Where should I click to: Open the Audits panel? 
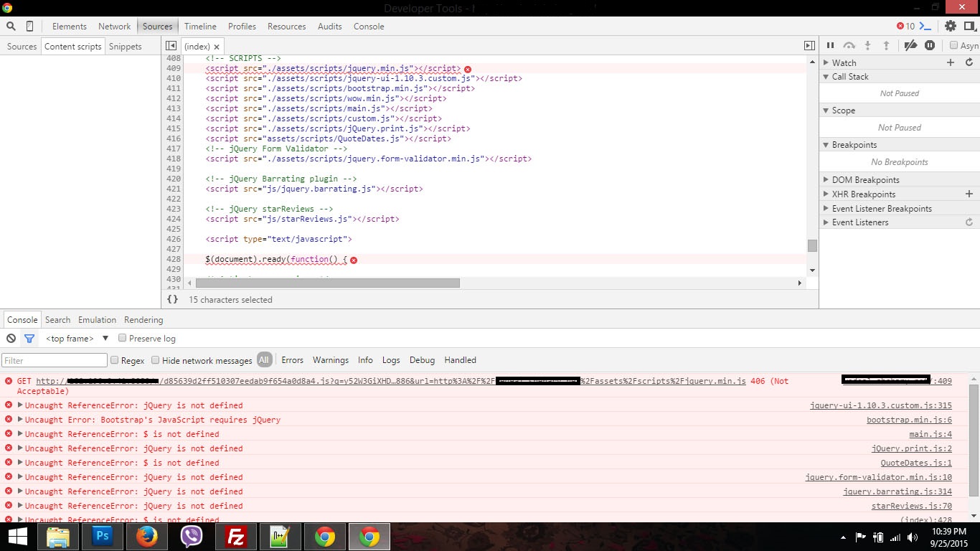tap(330, 27)
